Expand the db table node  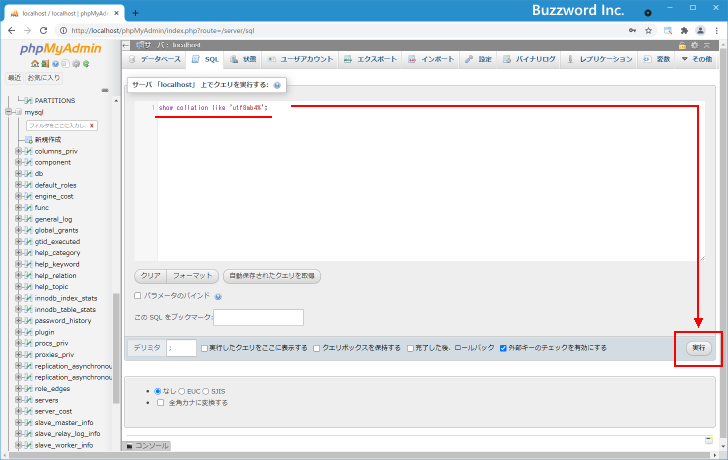coord(19,173)
